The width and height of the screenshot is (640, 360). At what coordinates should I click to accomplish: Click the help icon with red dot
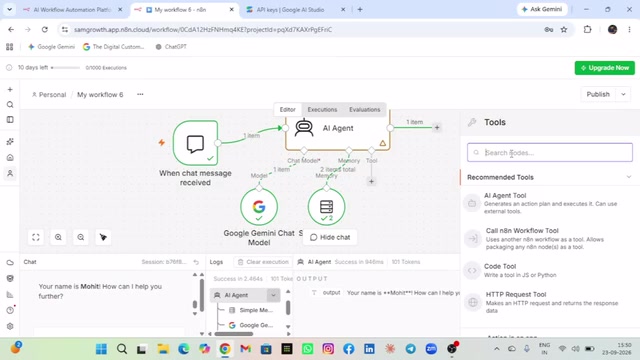click(x=11, y=310)
